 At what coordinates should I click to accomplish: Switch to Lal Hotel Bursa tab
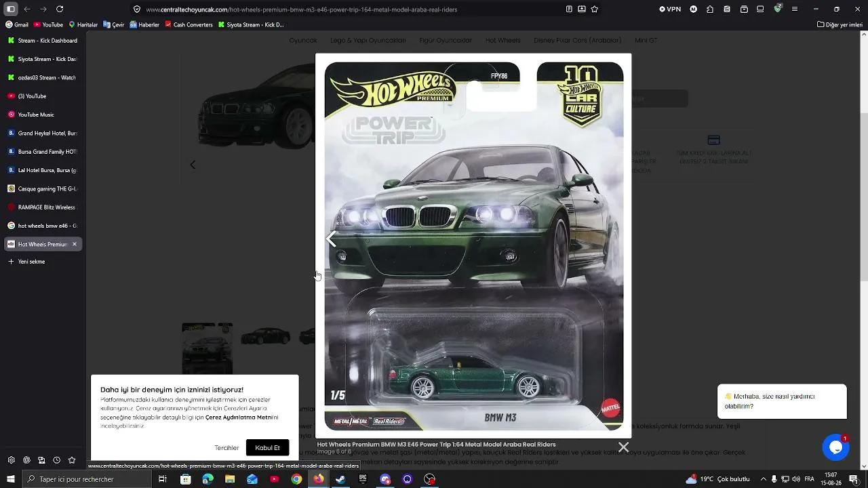click(x=43, y=170)
